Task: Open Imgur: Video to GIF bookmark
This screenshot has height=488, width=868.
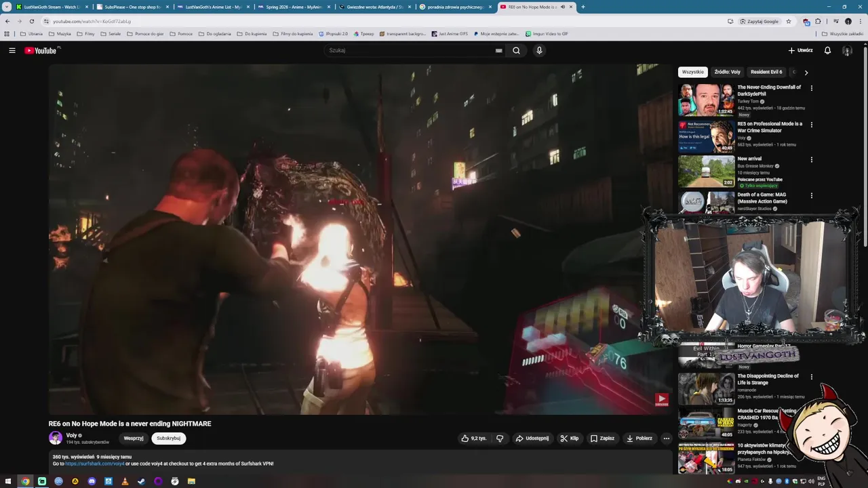Action: click(x=547, y=33)
